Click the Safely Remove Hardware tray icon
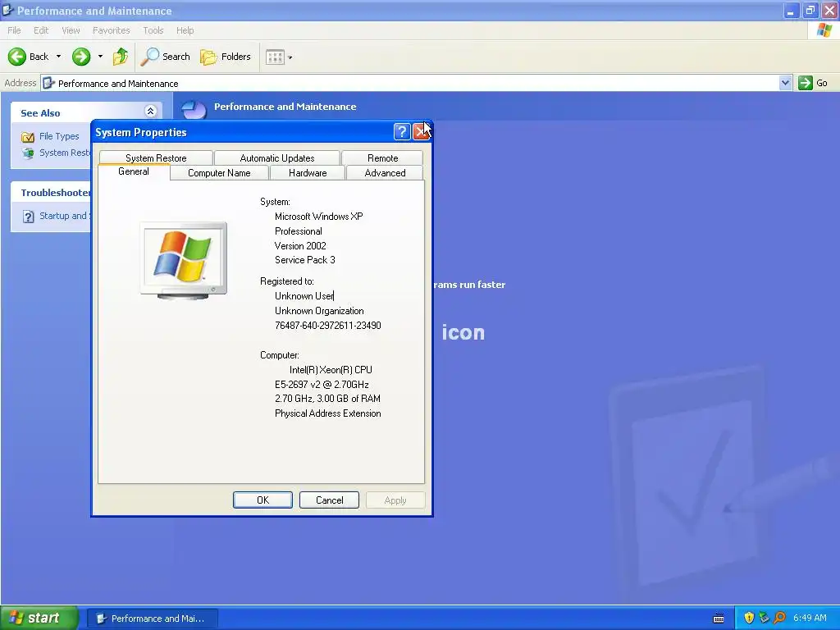 (x=764, y=618)
